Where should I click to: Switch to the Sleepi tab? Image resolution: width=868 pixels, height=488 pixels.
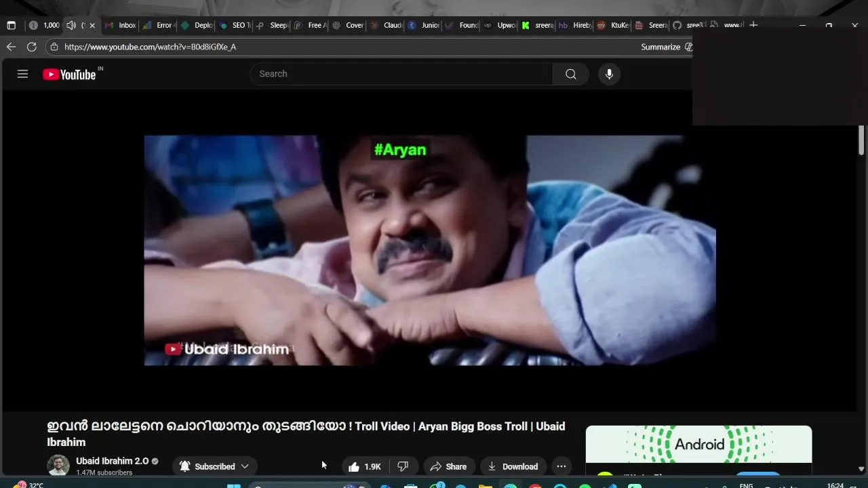coord(271,25)
